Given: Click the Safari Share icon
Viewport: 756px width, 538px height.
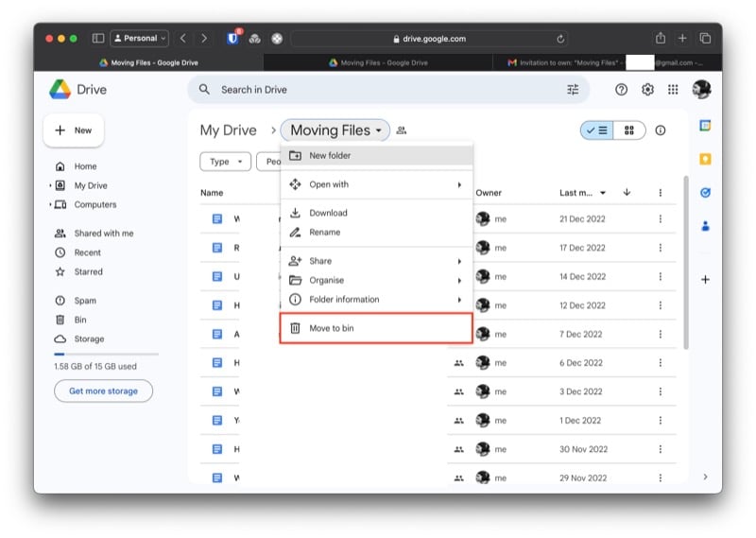Looking at the screenshot, I should pos(660,38).
